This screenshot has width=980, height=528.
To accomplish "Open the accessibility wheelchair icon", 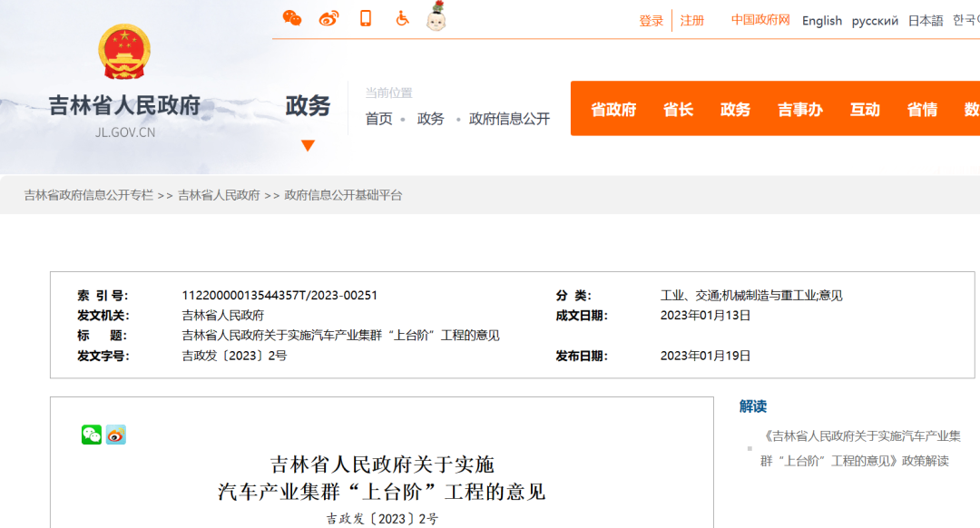I will 402,18.
